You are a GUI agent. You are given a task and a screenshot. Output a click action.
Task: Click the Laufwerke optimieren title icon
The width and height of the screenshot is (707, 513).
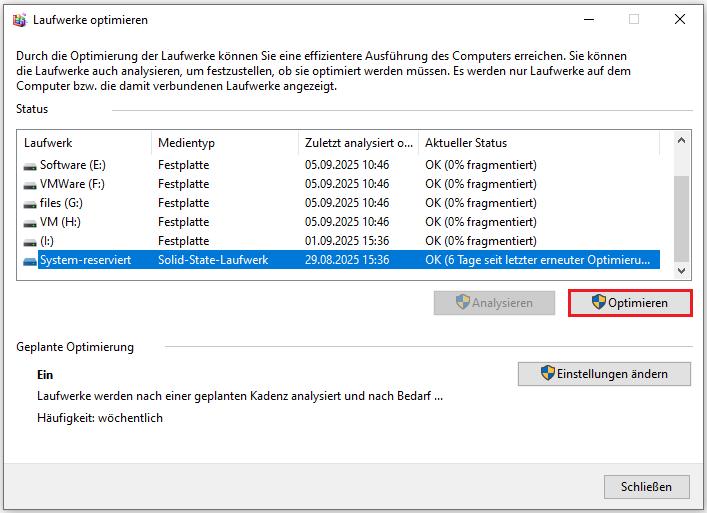coord(19,20)
